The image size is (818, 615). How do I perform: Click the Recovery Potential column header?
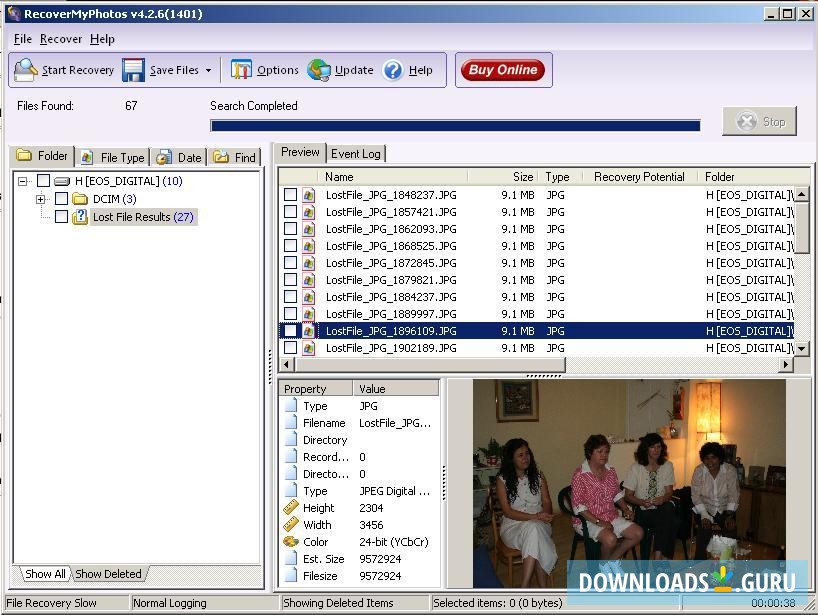tap(639, 177)
